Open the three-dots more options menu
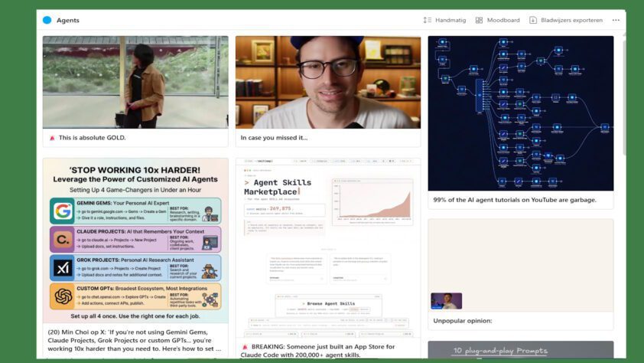 click(616, 20)
